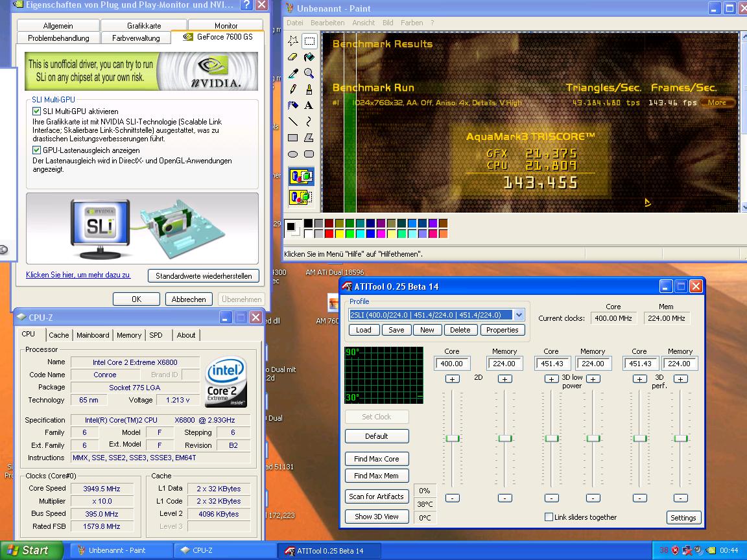Screen dimensions: 747x560
Task: Open the Grafikkarte tab in display properties
Action: (144, 26)
